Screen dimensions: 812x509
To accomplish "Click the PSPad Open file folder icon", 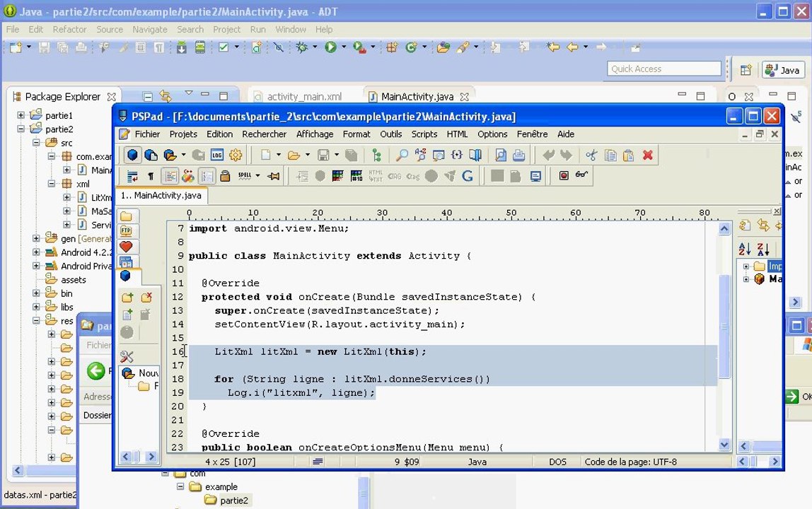I will pyautogui.click(x=294, y=155).
